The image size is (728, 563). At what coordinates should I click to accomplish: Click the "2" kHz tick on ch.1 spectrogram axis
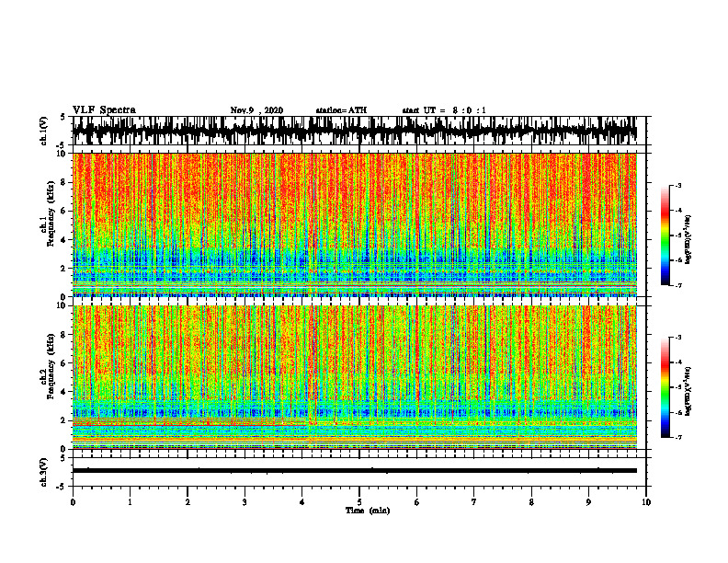[x=63, y=269]
